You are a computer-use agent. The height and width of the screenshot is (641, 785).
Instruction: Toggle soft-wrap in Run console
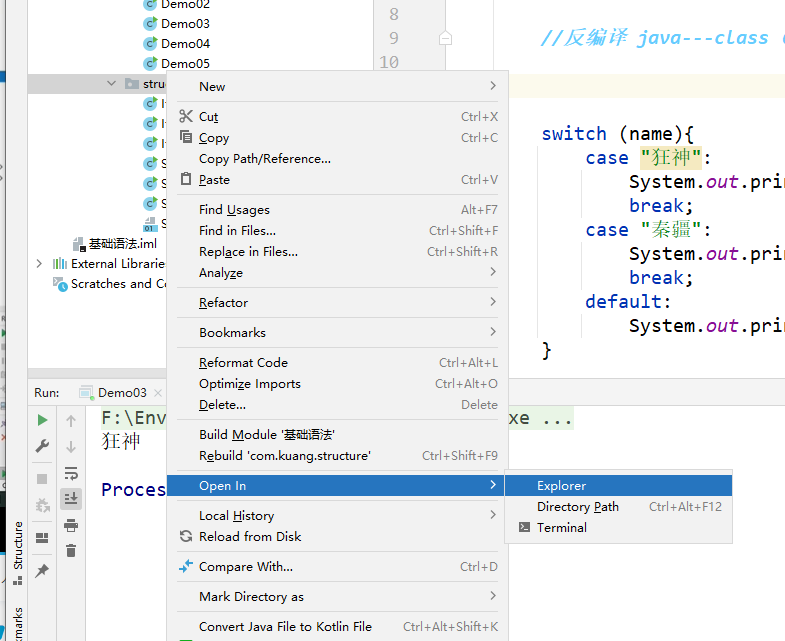click(x=71, y=473)
